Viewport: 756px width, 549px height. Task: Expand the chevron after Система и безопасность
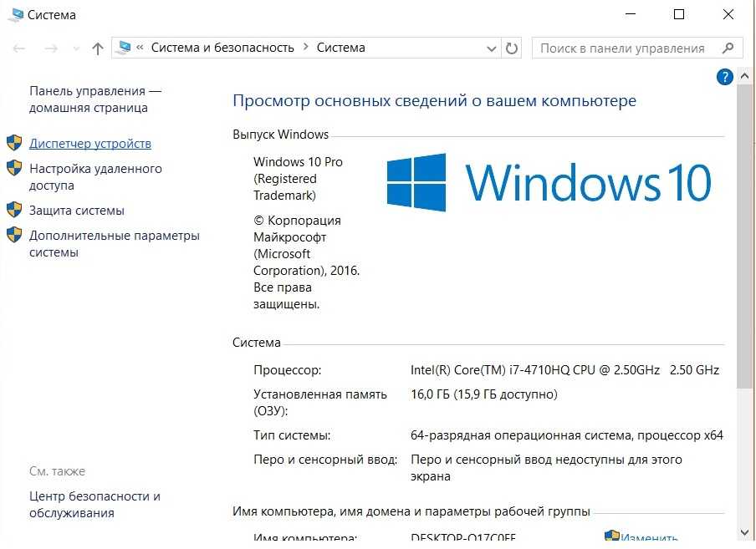[x=306, y=48]
